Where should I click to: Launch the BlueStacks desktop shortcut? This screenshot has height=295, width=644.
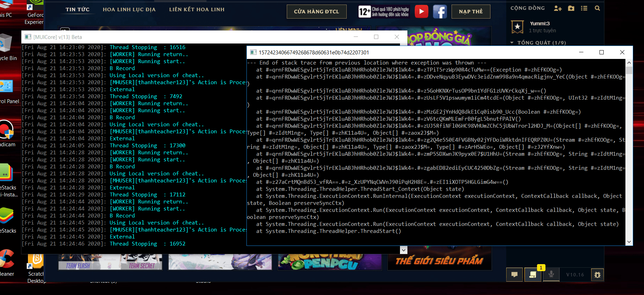coord(7,220)
